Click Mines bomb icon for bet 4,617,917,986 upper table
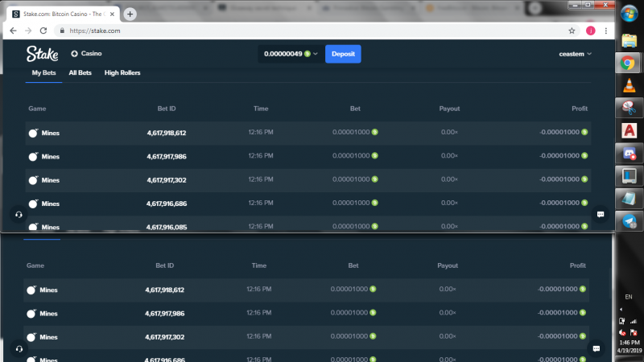Viewport: 644px width, 362px height. coord(33,156)
